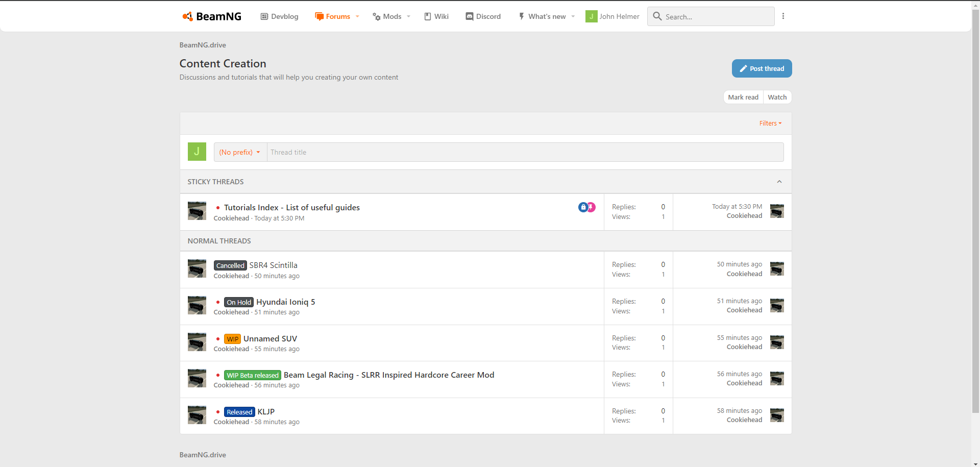Image resolution: width=980 pixels, height=467 pixels.
Task: Filter by Cancelled prefix label
Action: click(x=230, y=265)
